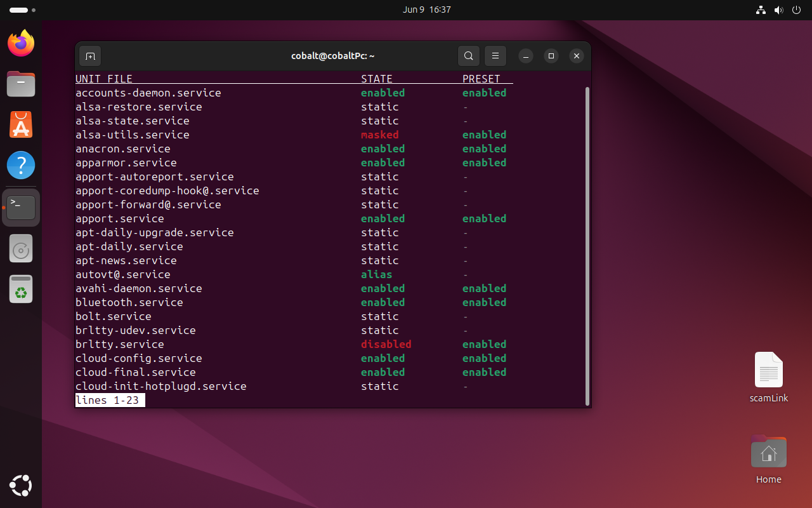Close the terminal window
812x508 pixels.
[577, 56]
